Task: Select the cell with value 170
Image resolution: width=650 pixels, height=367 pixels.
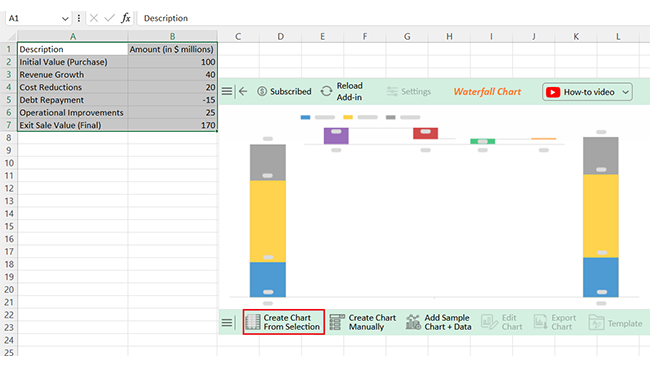Action: 172,125
